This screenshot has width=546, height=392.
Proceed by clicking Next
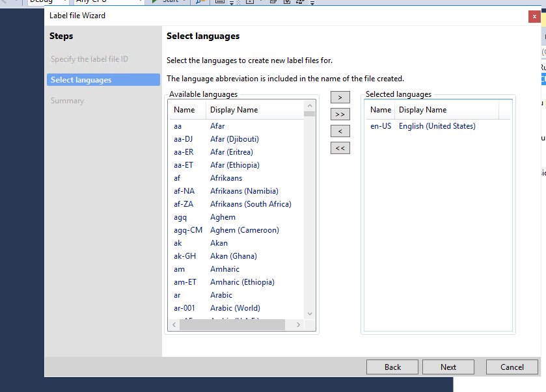448,367
